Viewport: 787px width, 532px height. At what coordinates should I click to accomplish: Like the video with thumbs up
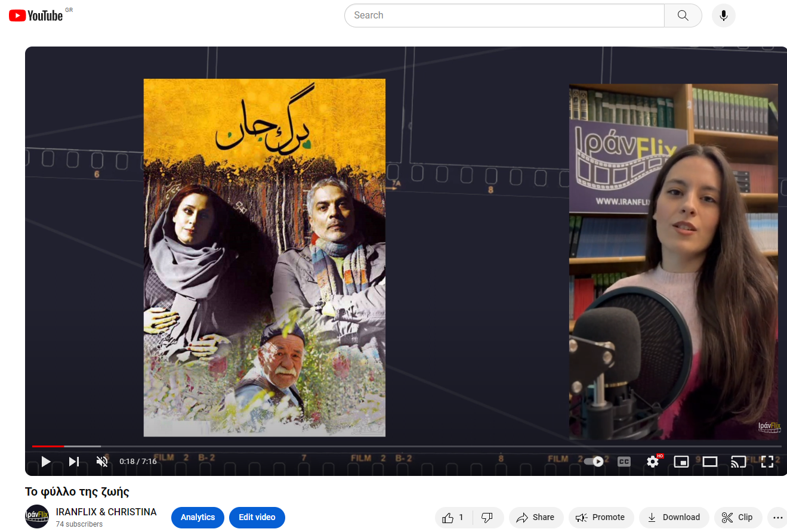click(453, 517)
